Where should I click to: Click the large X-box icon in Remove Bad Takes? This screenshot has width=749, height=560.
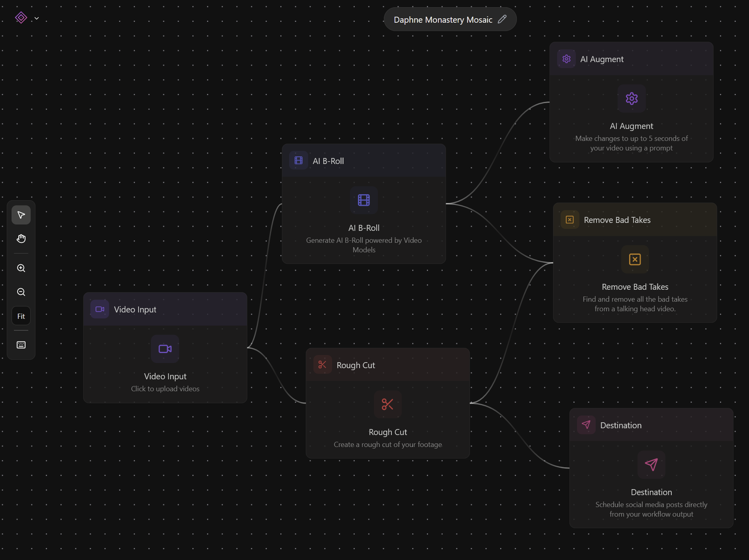pos(635,260)
